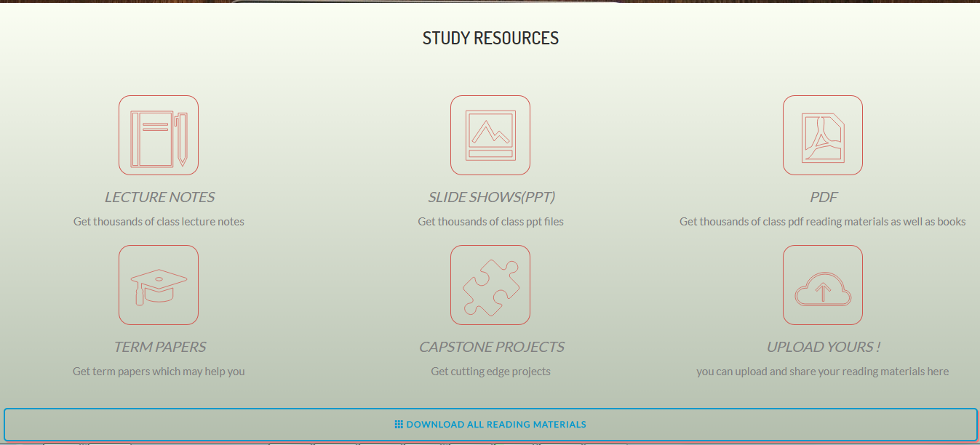Select the LECTURE NOTES heading
This screenshot has width=980, height=445.
159,197
